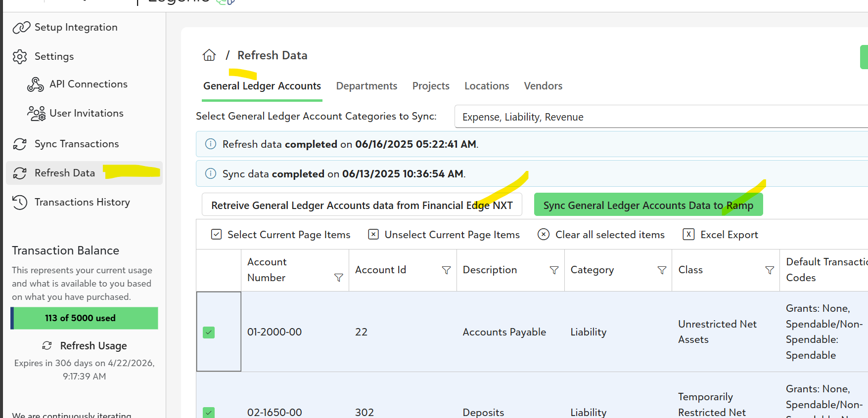Image resolution: width=868 pixels, height=418 pixels.
Task: Click account number 02-1650-00
Action: coord(274,412)
